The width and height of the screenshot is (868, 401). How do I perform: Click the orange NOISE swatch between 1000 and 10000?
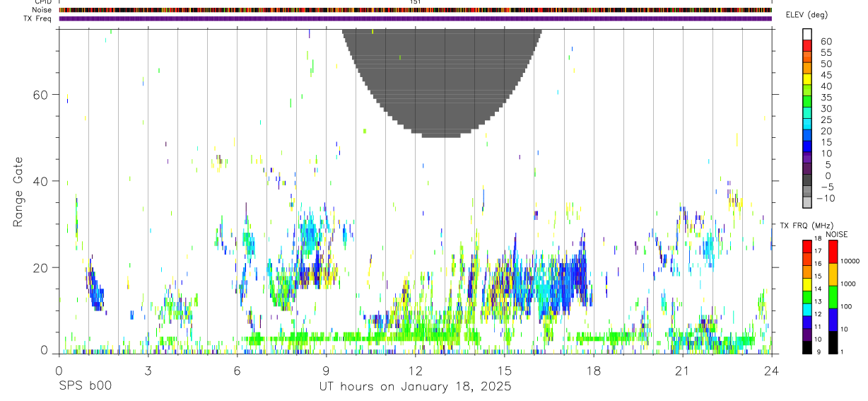(832, 274)
